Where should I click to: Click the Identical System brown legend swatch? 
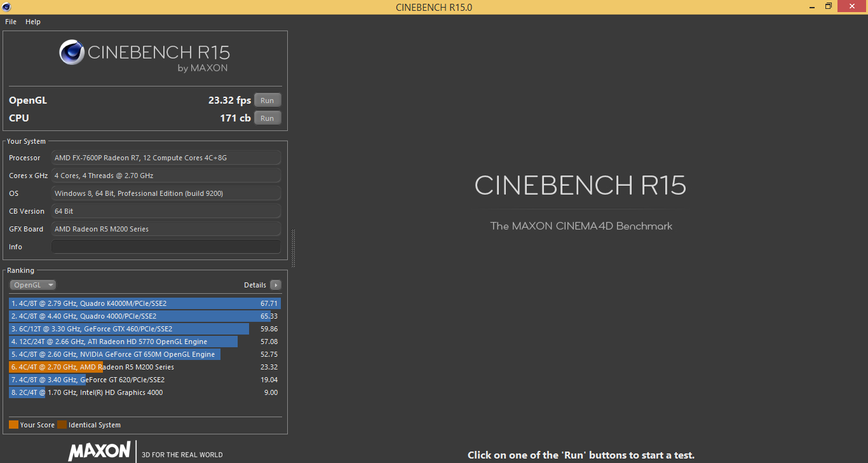point(62,425)
